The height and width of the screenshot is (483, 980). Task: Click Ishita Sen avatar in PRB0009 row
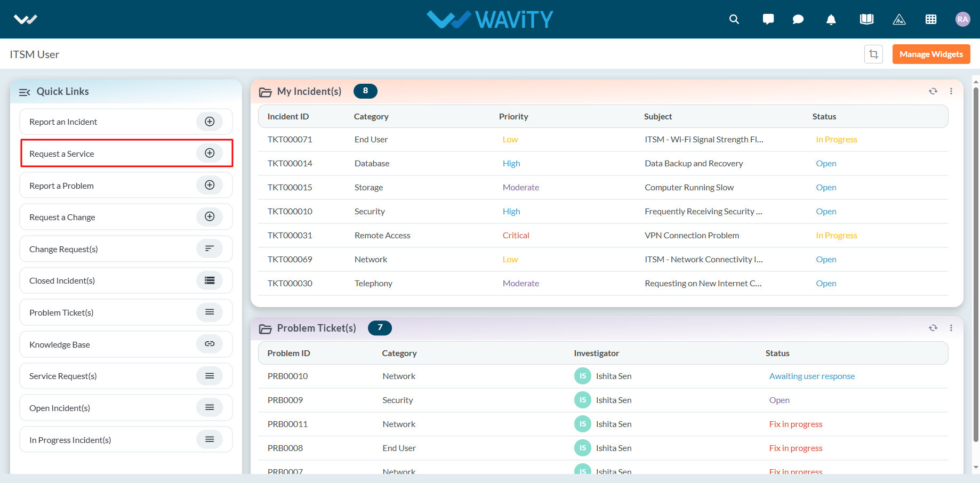pos(582,400)
